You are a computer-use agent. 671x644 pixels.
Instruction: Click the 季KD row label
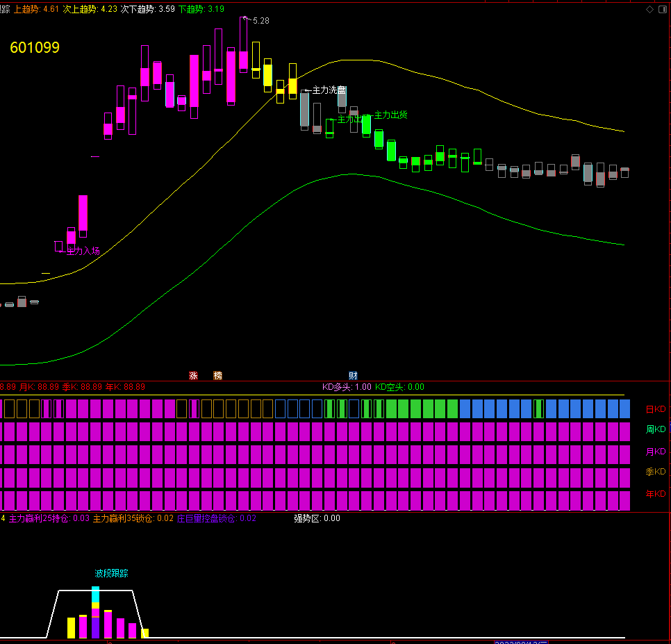pos(656,472)
